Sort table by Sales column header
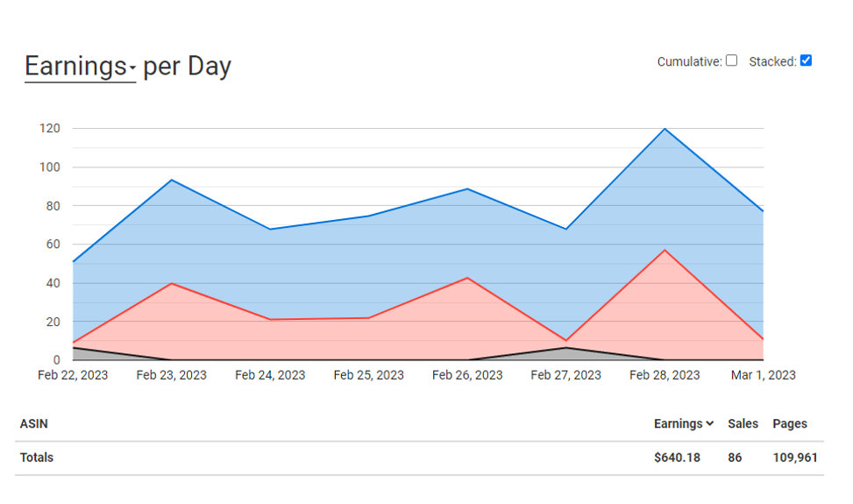The image size is (853, 504). (x=743, y=424)
